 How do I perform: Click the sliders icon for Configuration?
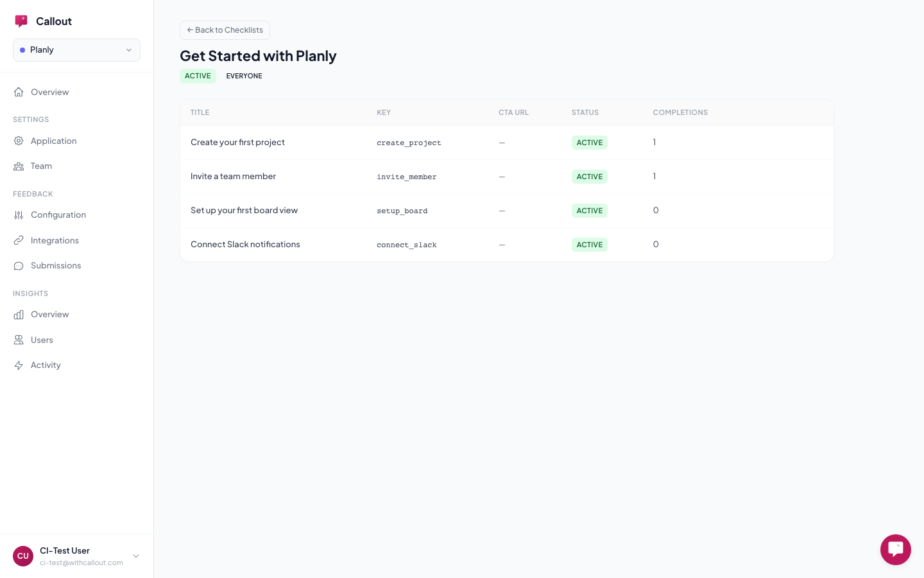pos(19,215)
